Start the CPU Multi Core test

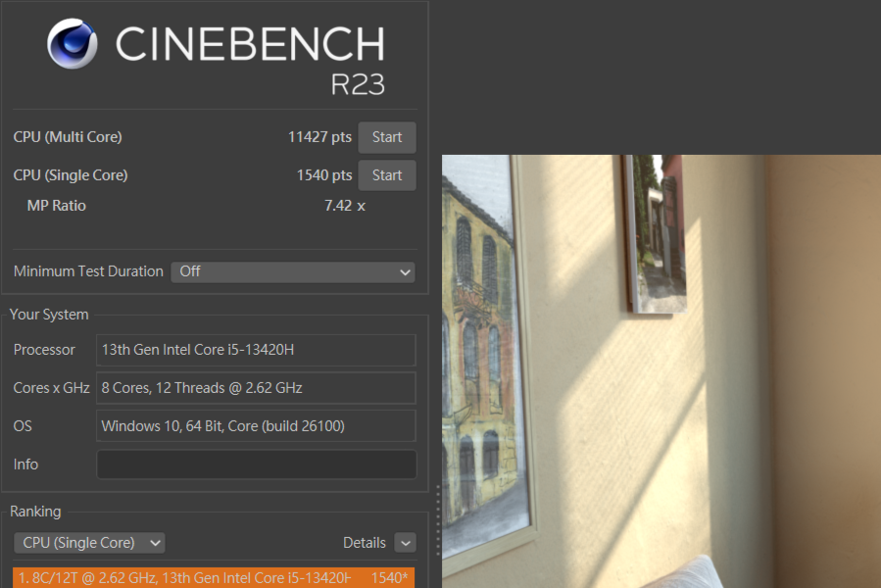click(x=387, y=137)
